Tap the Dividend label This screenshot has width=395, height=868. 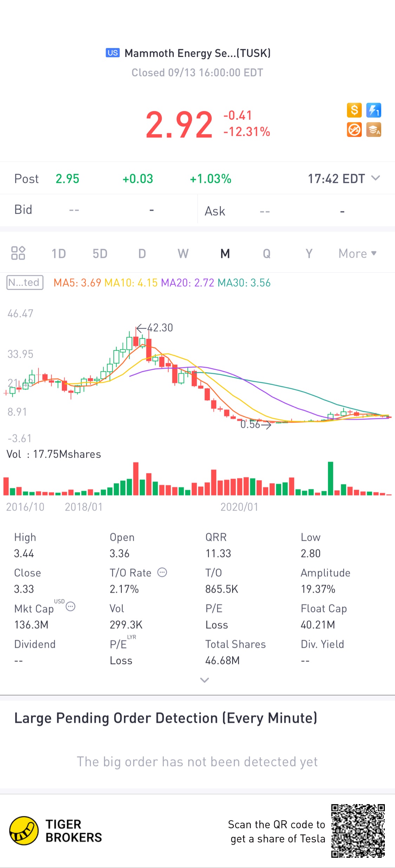pos(35,644)
